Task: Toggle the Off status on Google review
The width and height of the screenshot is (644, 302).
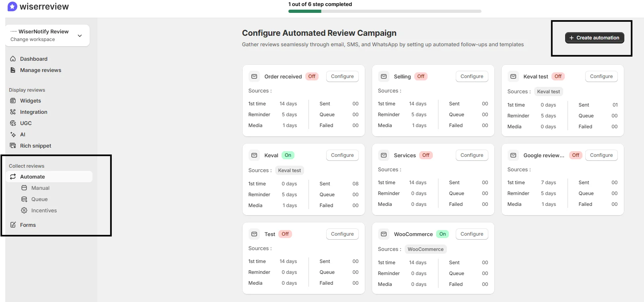Action: (576, 155)
